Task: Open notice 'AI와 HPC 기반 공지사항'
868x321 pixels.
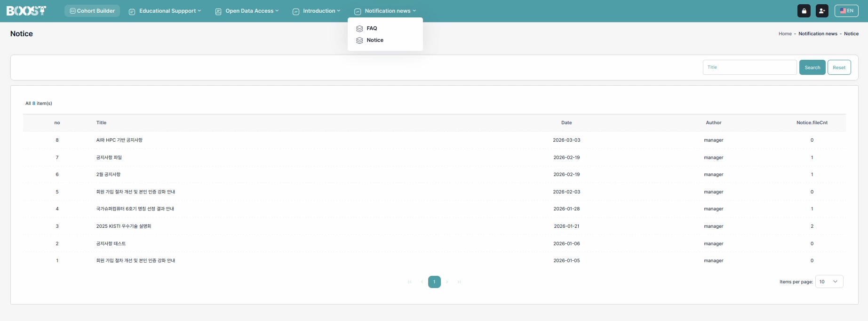Action: coord(119,140)
